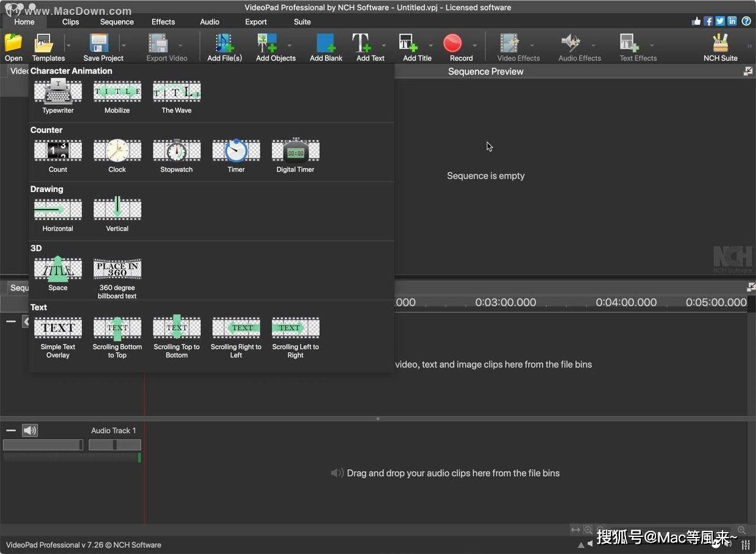Open the Effects tab
Screen dimensions: 756x554
point(163,22)
